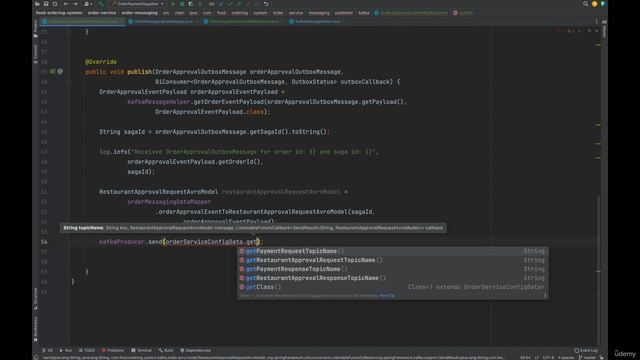
Task: Open the Build tool window
Action: (166, 350)
